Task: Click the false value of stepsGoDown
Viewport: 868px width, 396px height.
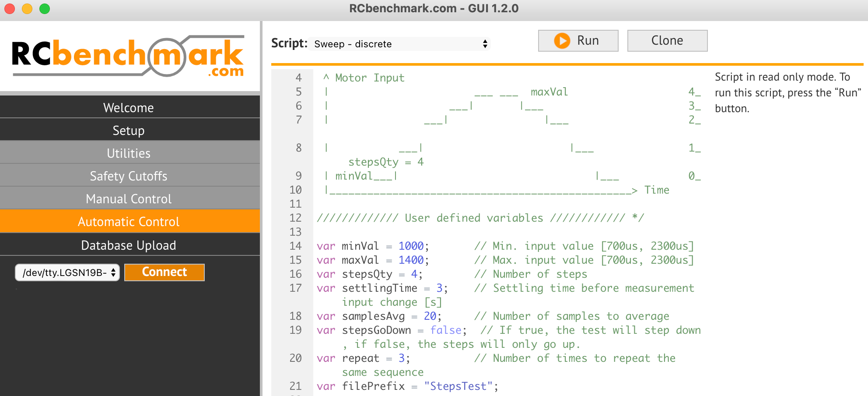Action: click(x=445, y=330)
